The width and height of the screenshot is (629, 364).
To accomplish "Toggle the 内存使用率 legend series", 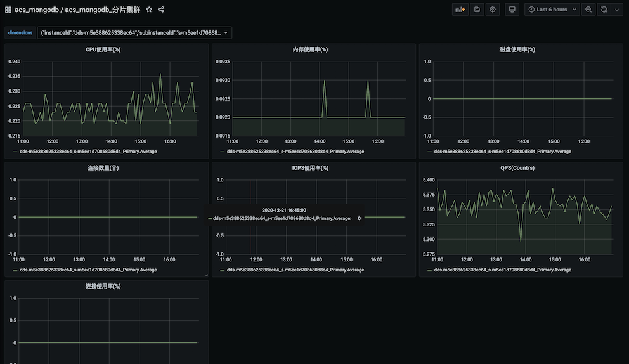I will click(295, 152).
